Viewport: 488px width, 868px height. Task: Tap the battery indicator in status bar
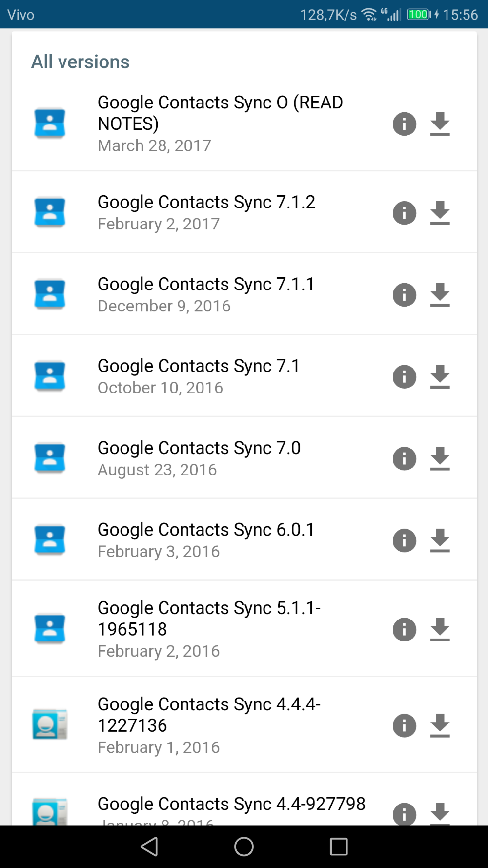point(420,15)
